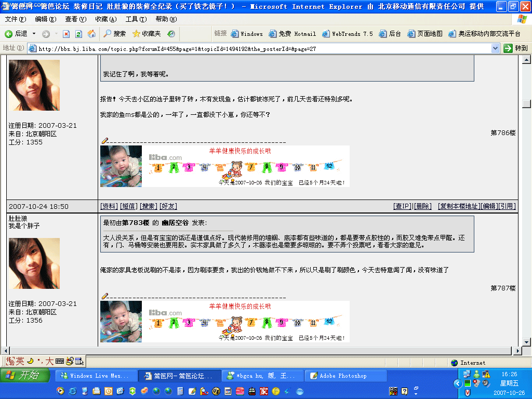Click the WebTrends 7.5 link icon
Image resolution: width=532 pixels, height=399 pixels.
[x=326, y=34]
